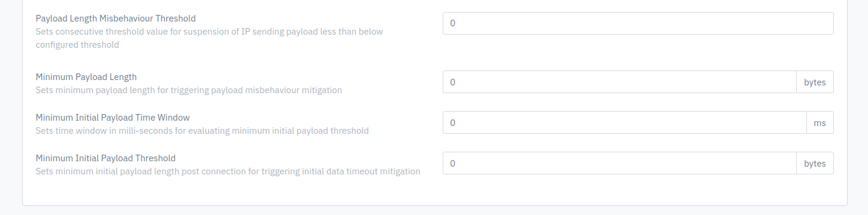The image size is (868, 215).
Task: Click the bytes unit beside Minimum Initial Payload Threshold
Action: (x=815, y=163)
